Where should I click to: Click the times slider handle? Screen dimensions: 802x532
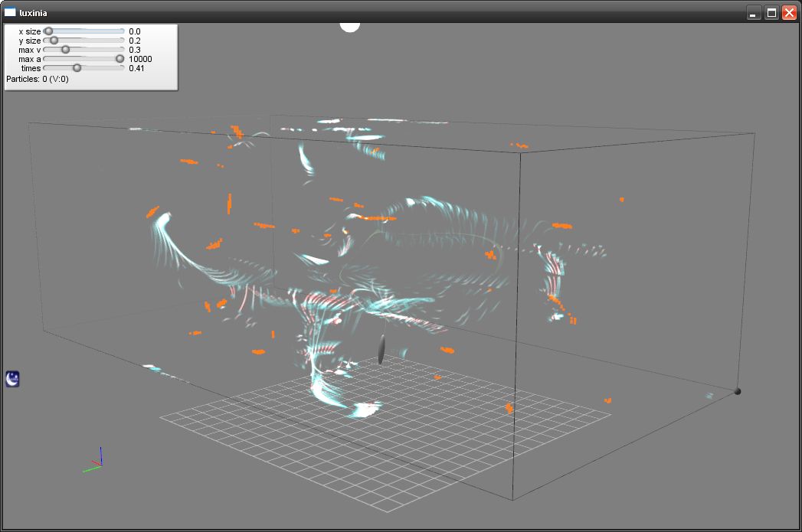pyautogui.click(x=77, y=68)
